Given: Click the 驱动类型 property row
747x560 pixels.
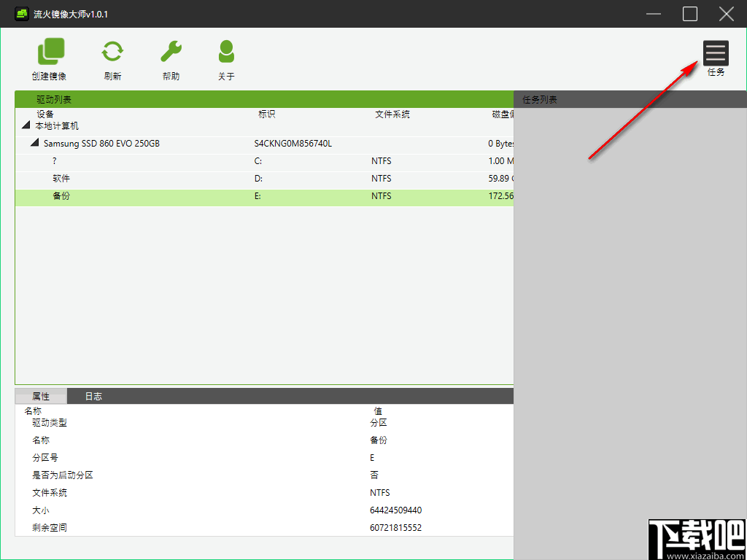Looking at the screenshot, I should coord(264,423).
